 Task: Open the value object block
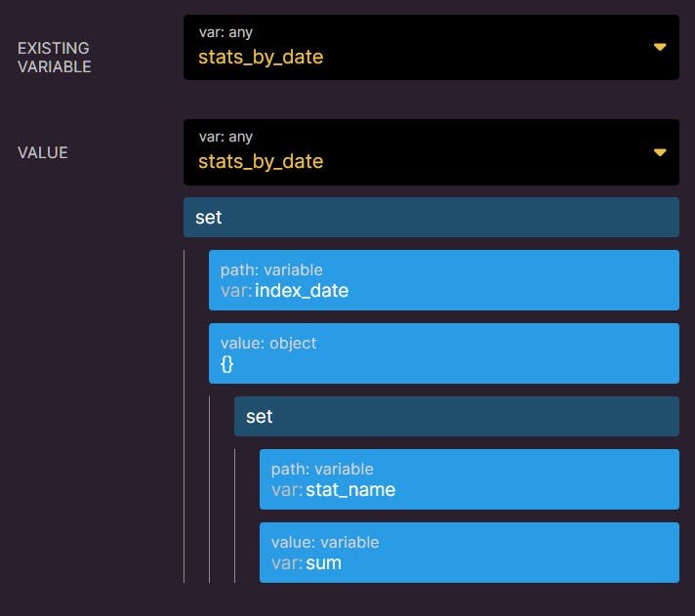[444, 353]
